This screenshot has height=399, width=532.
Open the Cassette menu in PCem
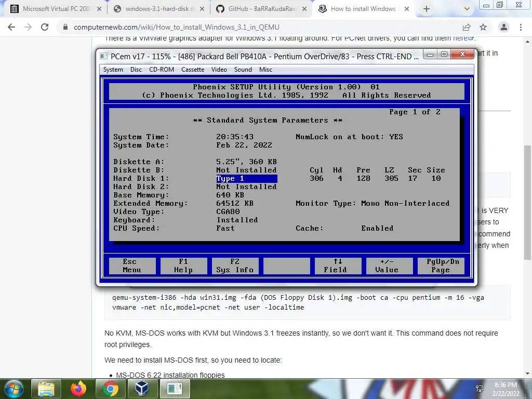(193, 70)
